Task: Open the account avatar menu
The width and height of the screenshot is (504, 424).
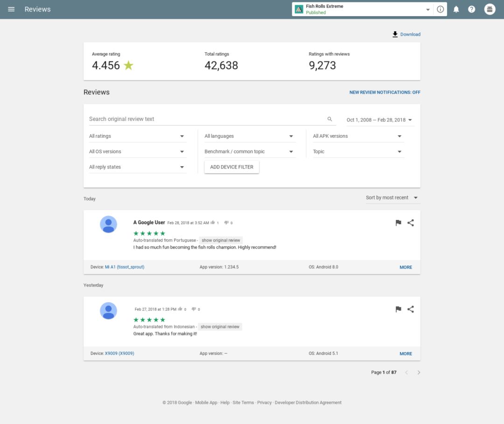Action: [x=490, y=9]
